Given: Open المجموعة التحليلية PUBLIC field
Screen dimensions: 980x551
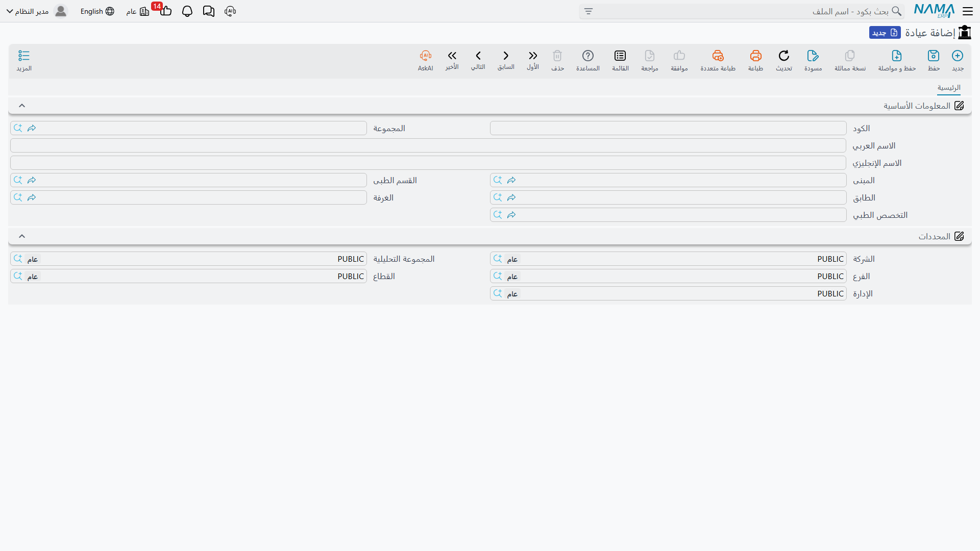Looking at the screenshot, I should [x=188, y=259].
